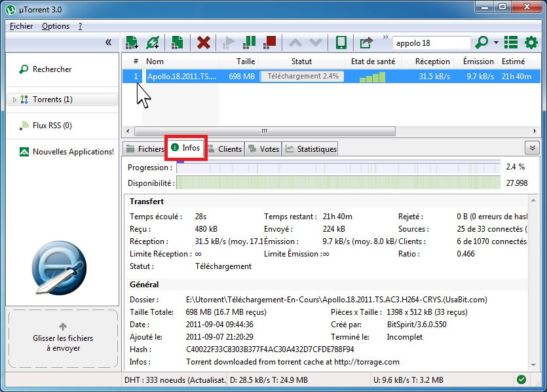Open the Fichier menu
Screen dimensions: 547x392
pos(21,26)
